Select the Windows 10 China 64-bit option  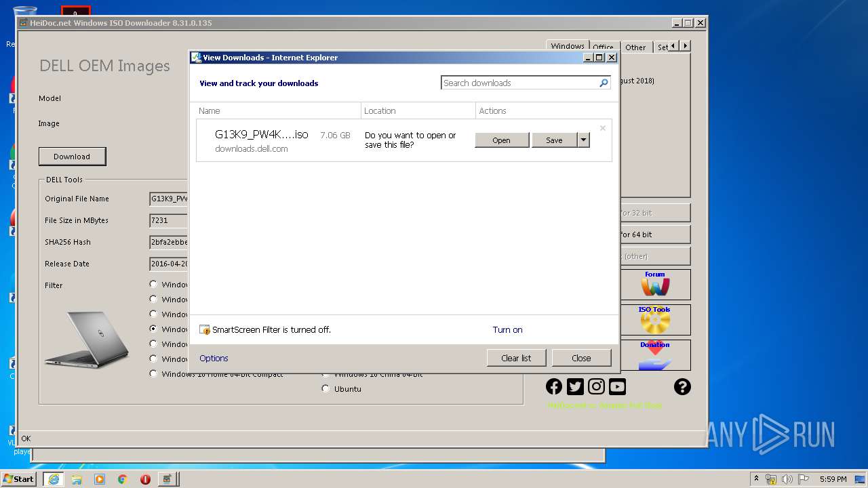tap(325, 374)
